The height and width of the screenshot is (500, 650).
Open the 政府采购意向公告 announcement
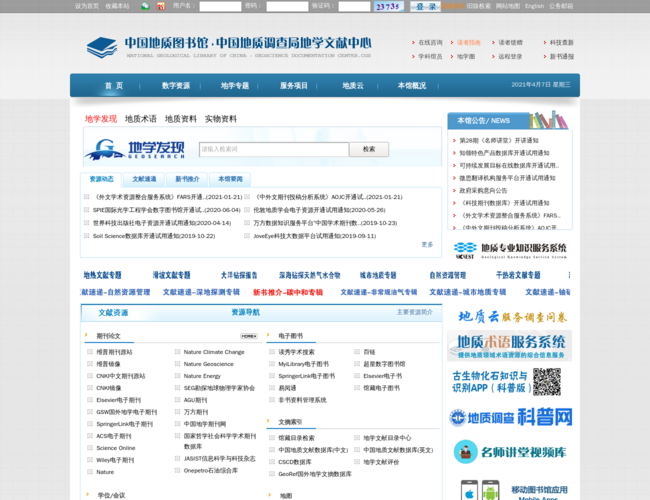pos(483,191)
